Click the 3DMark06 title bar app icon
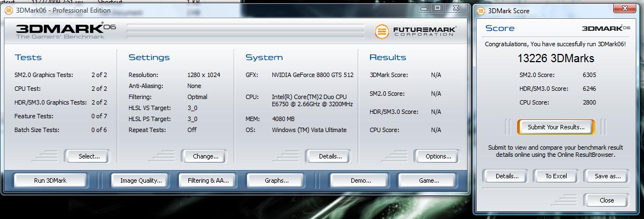 9,10
